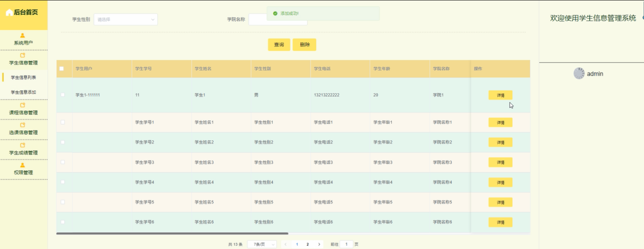
Task: Open 详情 for the 学生姓名4 row
Action: (501, 182)
